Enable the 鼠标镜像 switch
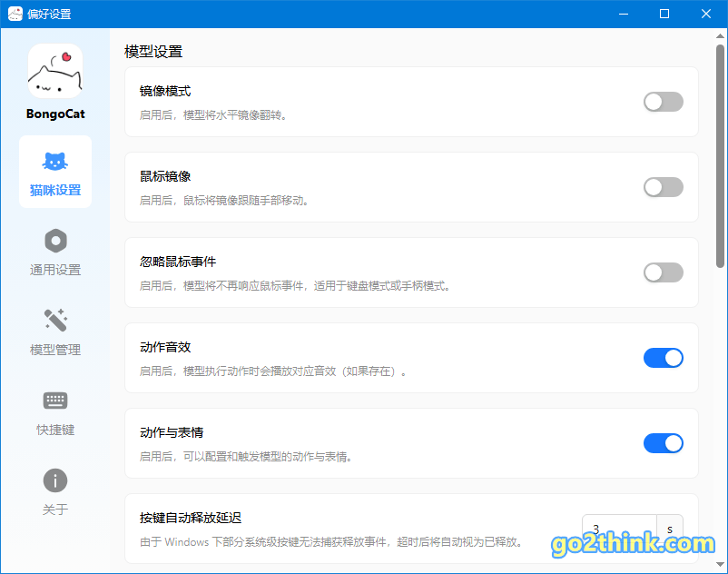 click(x=663, y=187)
